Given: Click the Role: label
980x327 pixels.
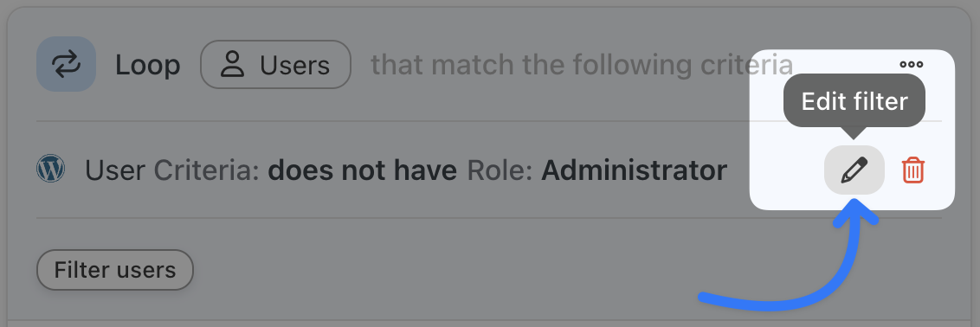Looking at the screenshot, I should [x=500, y=170].
